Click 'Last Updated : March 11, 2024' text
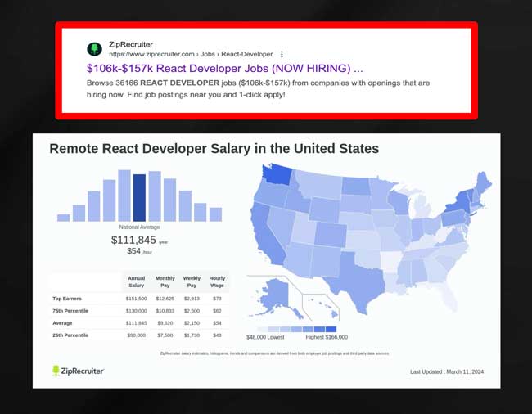This screenshot has width=532, height=414. pyautogui.click(x=447, y=372)
